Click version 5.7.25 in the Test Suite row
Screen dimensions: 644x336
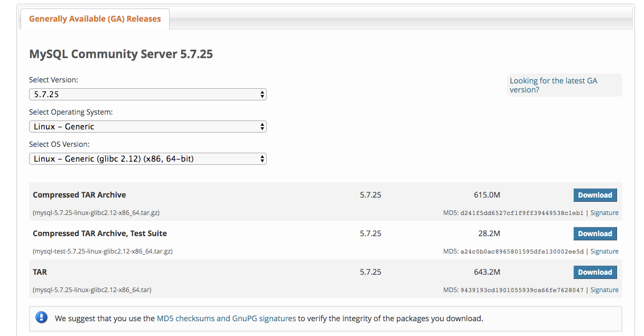click(x=370, y=234)
